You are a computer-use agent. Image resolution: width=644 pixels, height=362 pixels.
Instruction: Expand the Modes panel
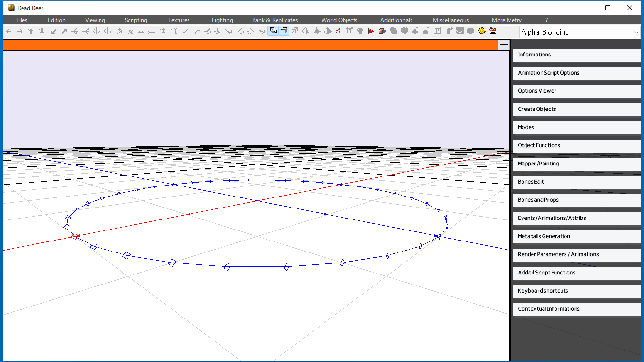click(x=577, y=127)
